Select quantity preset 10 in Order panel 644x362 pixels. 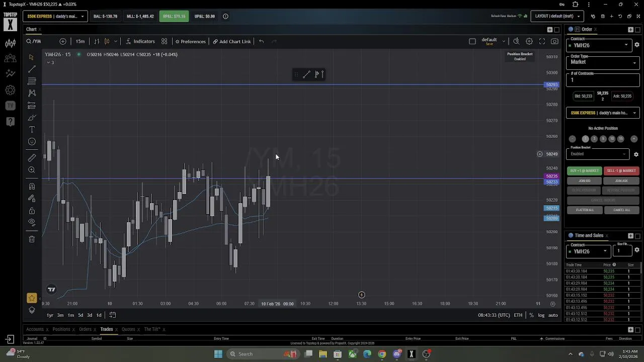tap(612, 139)
